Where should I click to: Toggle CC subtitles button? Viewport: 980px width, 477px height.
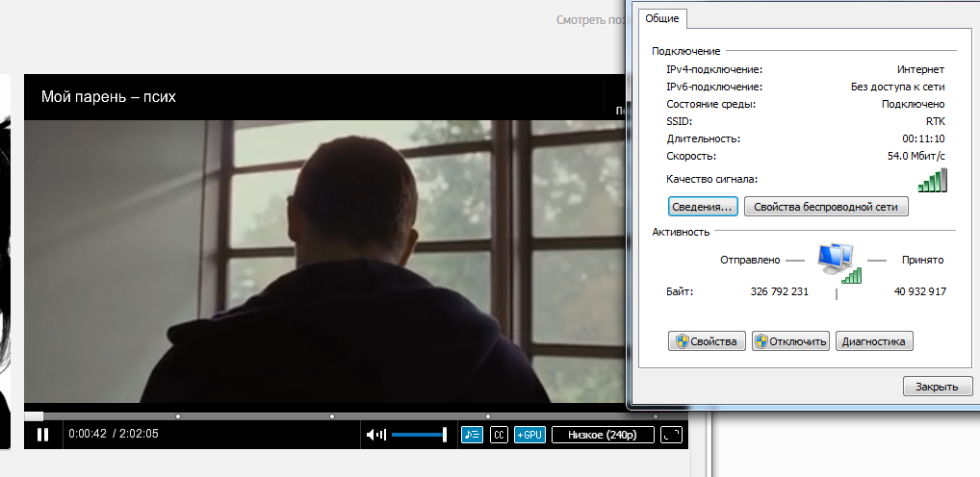tap(499, 435)
